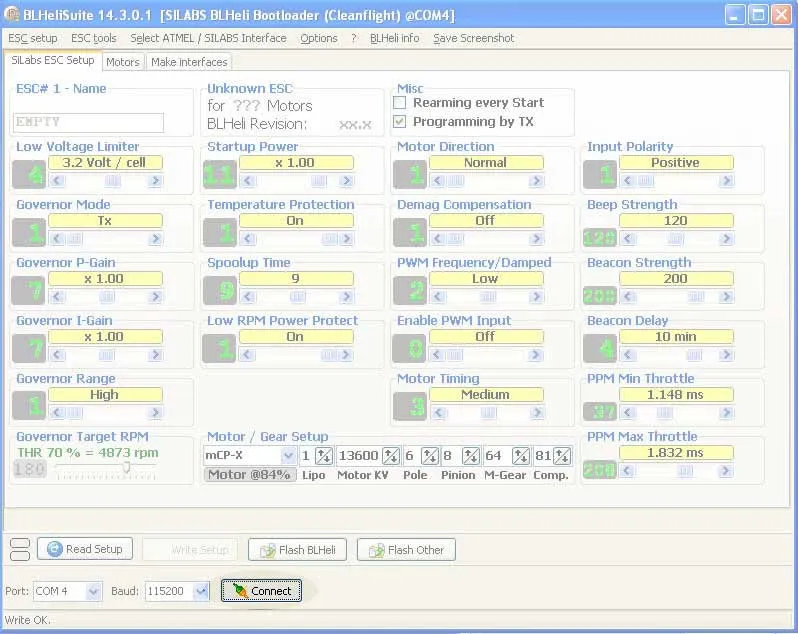Click the Pinion stepper icon
The image size is (798, 634).
[x=471, y=456]
